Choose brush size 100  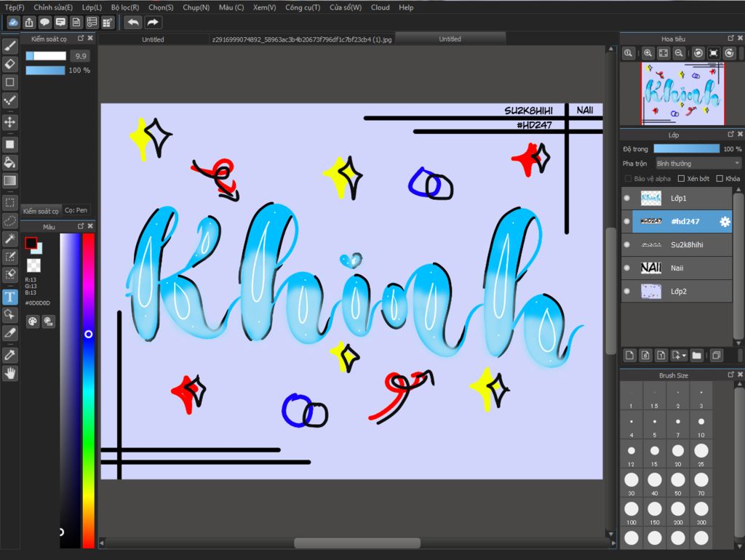tap(631, 513)
